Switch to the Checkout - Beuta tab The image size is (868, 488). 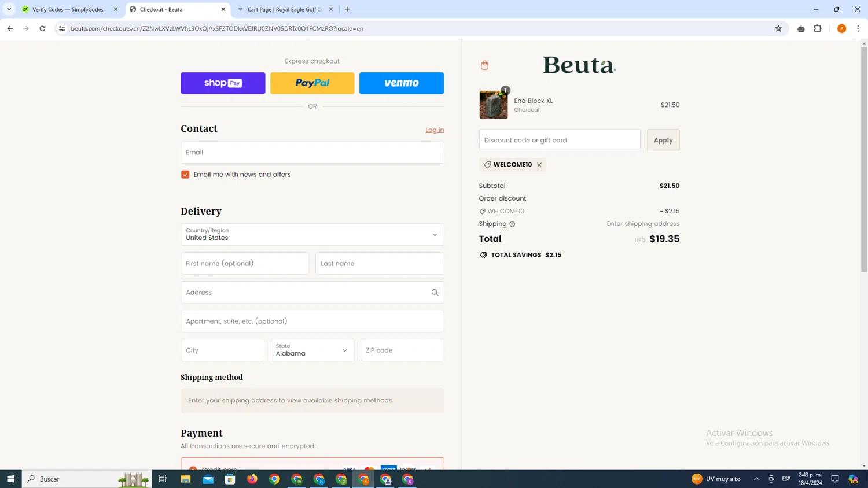tap(176, 9)
